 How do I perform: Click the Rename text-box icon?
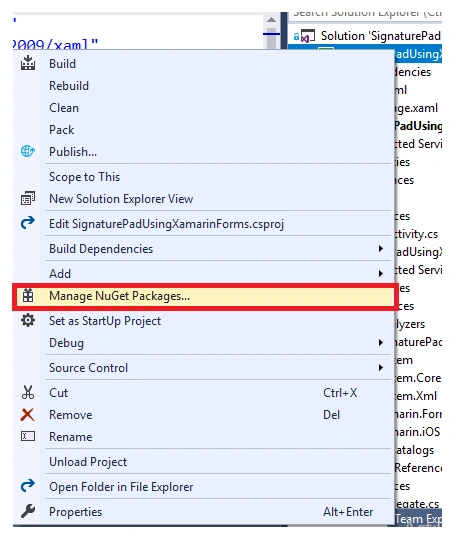tap(28, 436)
